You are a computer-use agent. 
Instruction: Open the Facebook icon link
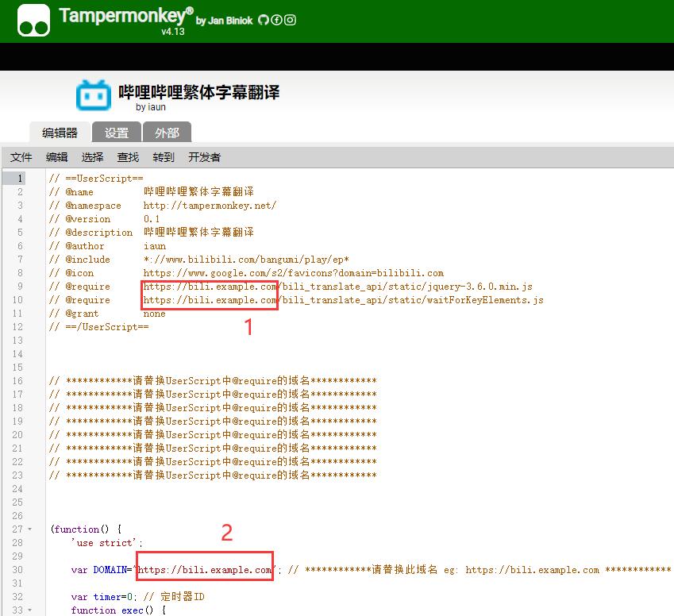[276, 21]
